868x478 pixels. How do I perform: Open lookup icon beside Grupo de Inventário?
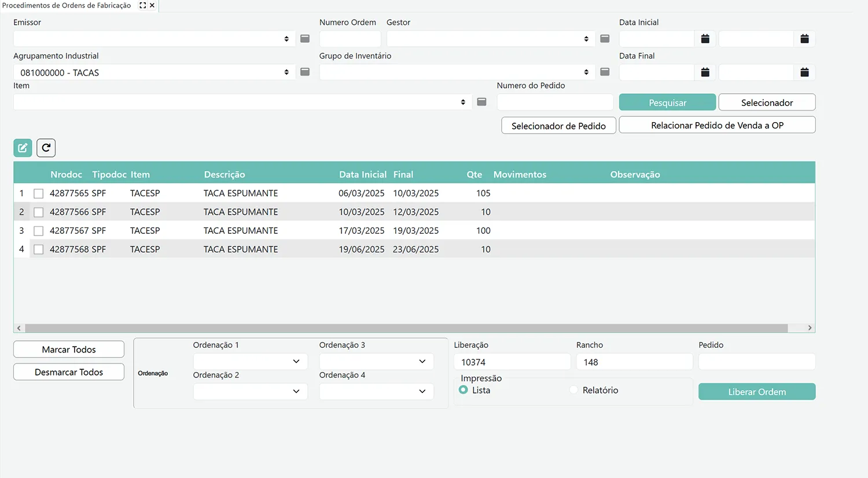point(605,72)
